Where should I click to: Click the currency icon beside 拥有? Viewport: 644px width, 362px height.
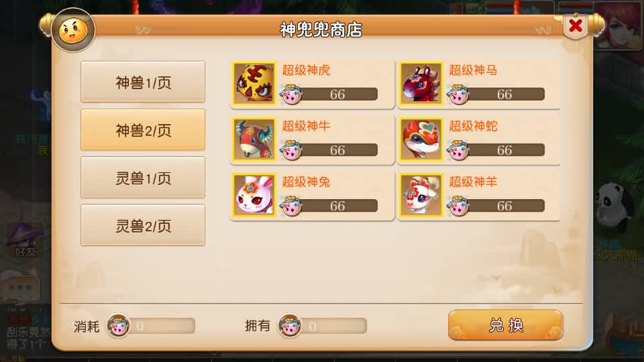pos(290,325)
